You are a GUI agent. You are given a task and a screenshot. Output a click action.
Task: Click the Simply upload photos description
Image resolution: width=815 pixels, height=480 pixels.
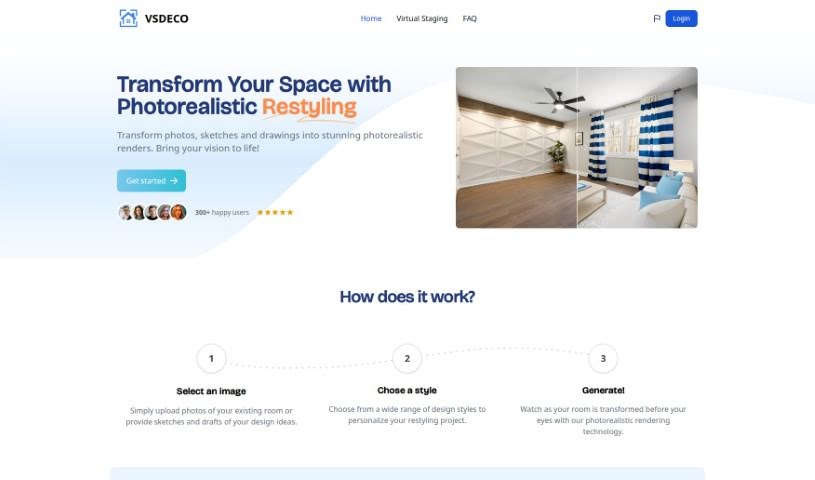211,416
